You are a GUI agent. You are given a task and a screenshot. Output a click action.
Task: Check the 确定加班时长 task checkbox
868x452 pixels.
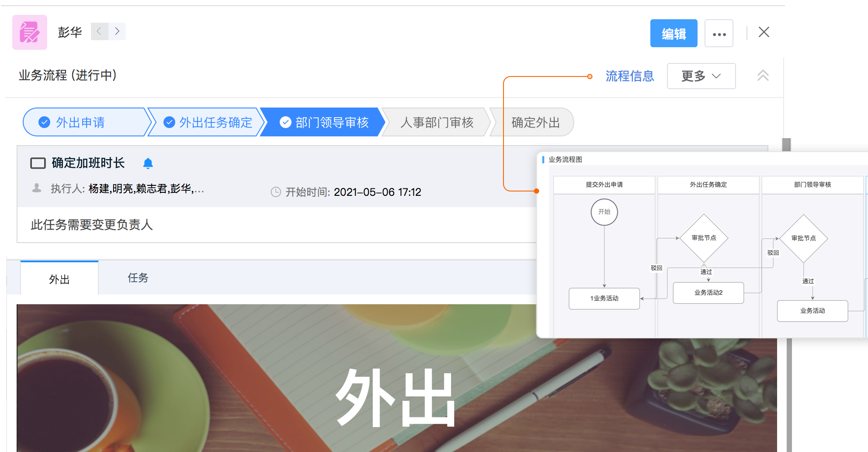[38, 163]
